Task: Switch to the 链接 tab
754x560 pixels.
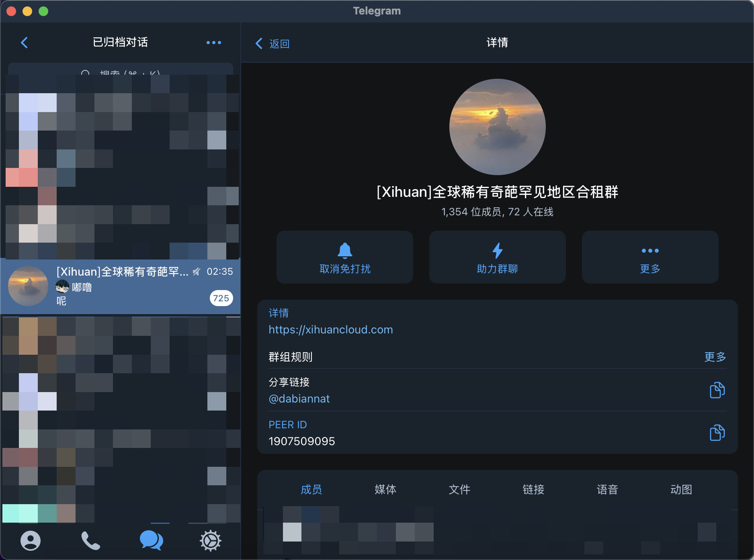Action: click(533, 489)
